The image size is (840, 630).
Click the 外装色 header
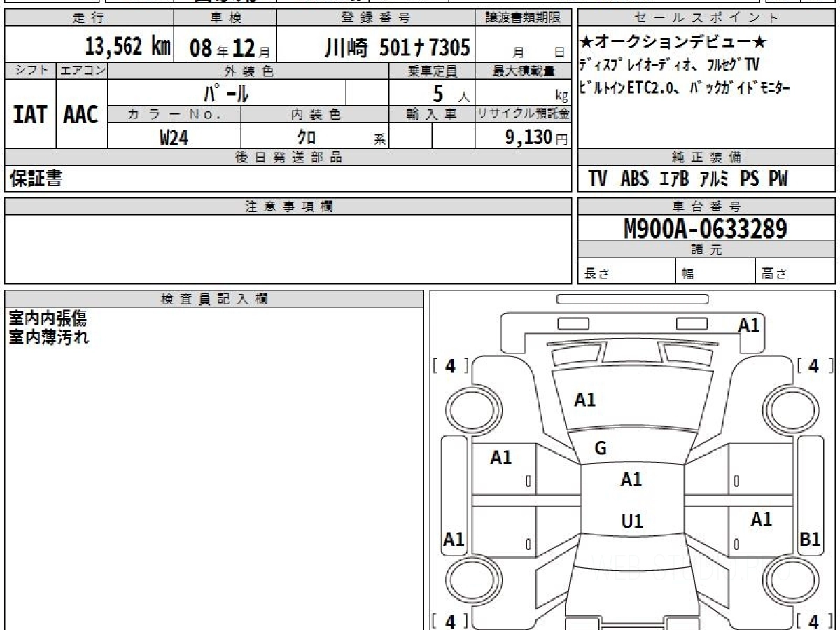click(248, 71)
